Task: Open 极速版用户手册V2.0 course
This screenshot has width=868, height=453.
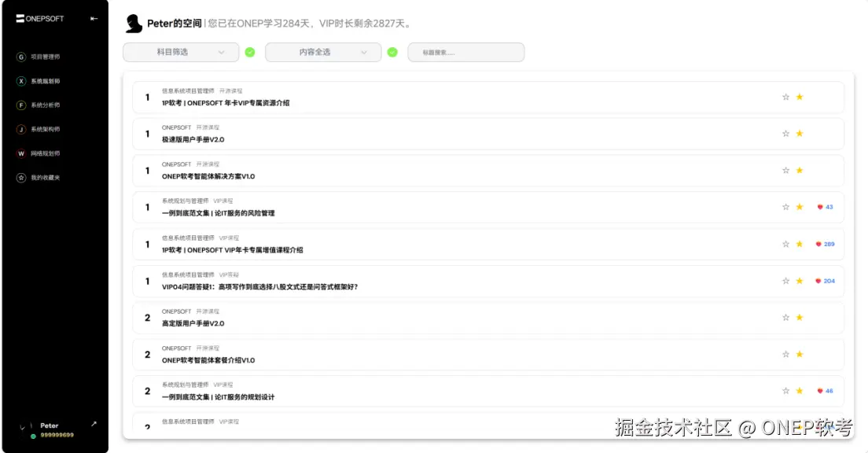Action: click(x=193, y=139)
